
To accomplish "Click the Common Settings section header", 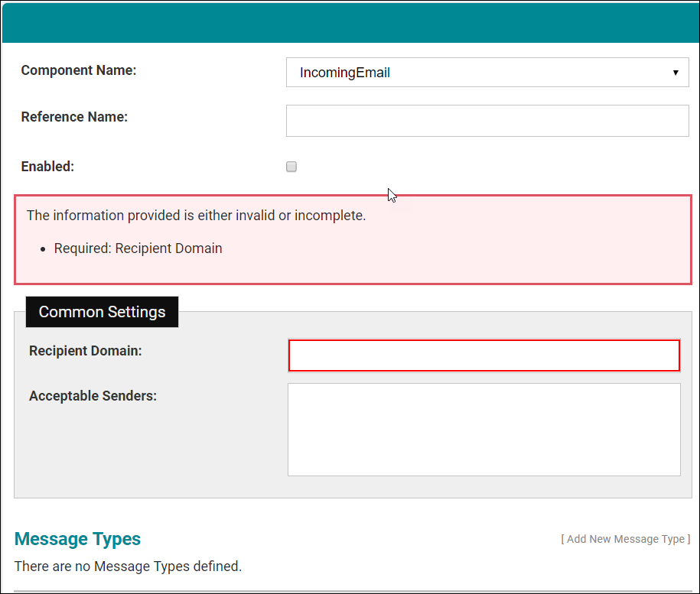I will (x=102, y=312).
